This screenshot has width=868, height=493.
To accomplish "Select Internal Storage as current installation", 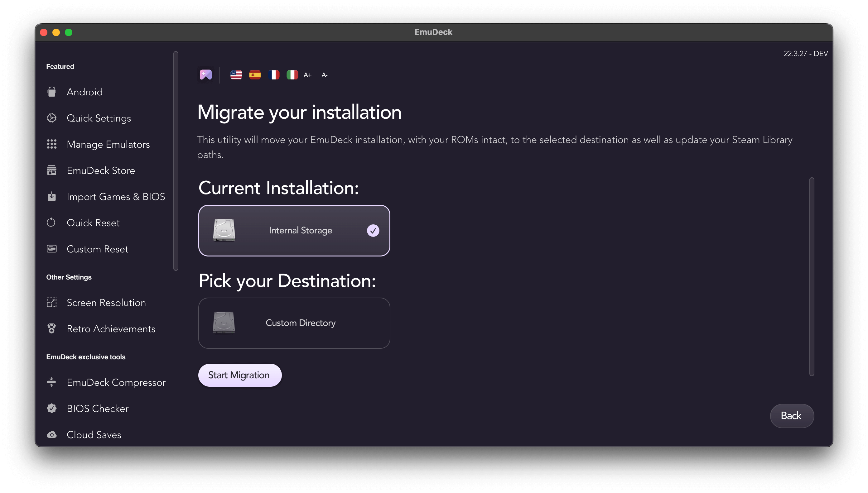I will [295, 230].
